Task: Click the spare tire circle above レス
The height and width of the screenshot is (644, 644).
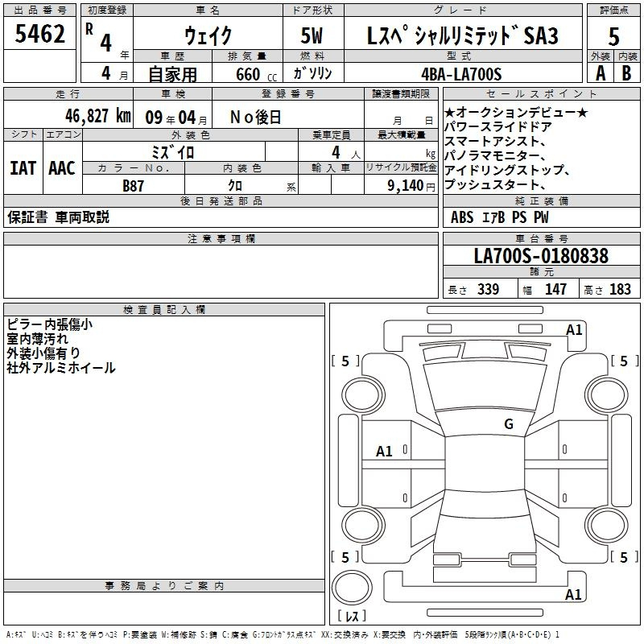Action: click(x=352, y=588)
